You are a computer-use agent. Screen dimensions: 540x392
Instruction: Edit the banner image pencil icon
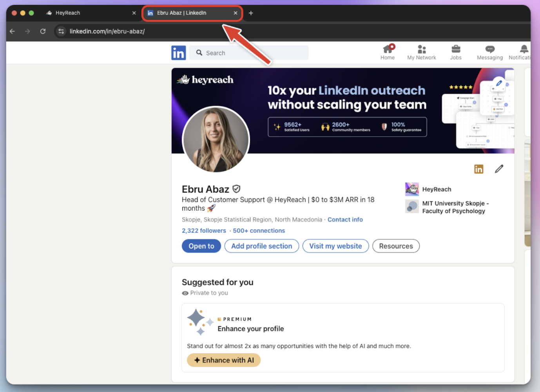499,83
